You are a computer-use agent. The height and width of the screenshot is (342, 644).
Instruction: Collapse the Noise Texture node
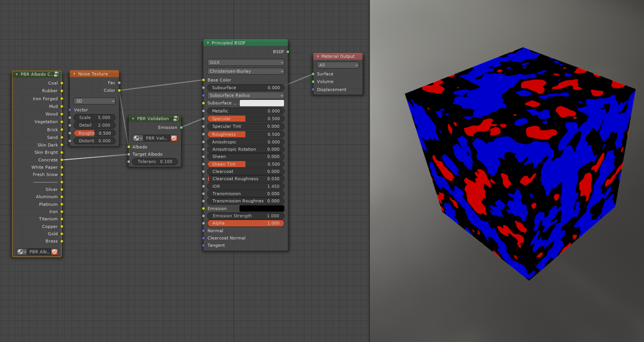pyautogui.click(x=74, y=74)
